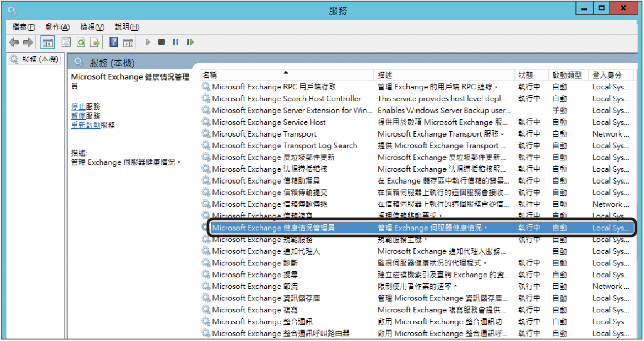The image size is (644, 341).
Task: Click gear icon beside Exchange 信箱助理員
Action: click(206, 181)
